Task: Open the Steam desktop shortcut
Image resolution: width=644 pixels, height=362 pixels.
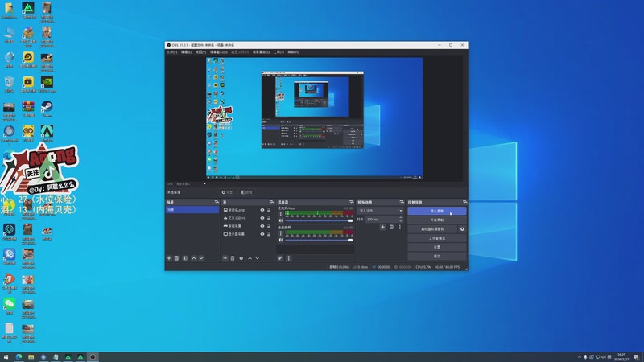Action: 47,109
